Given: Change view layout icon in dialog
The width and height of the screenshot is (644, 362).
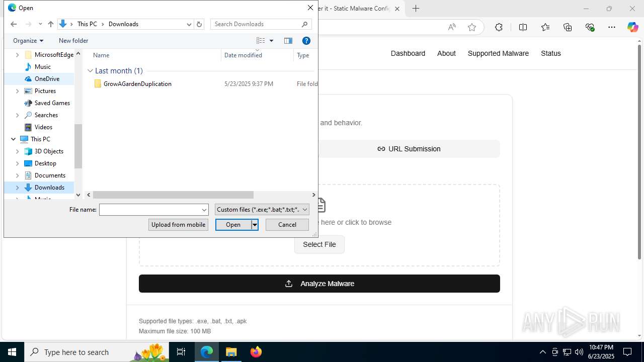Looking at the screenshot, I should point(261,41).
